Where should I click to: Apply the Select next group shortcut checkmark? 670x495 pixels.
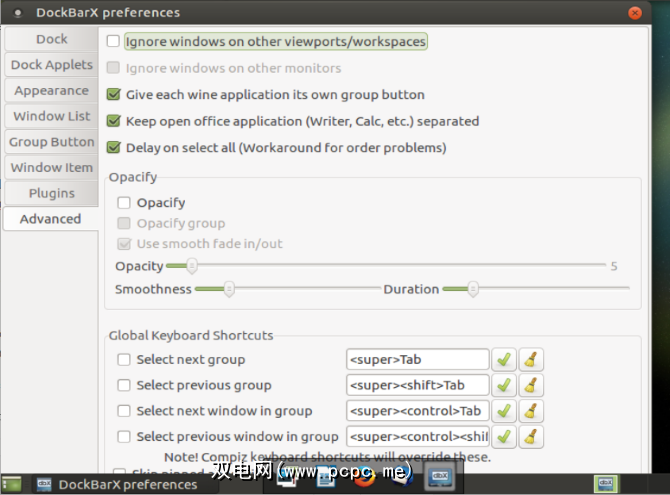pos(504,359)
